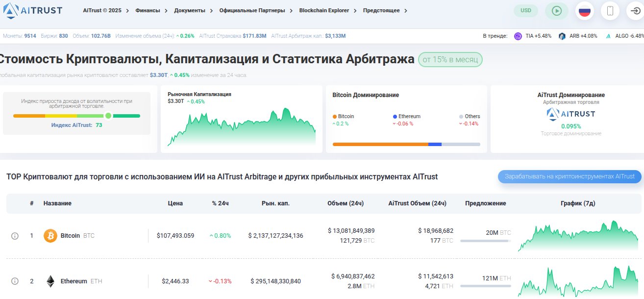Click Bitcoin volume $13,081,849,389
This screenshot has width=644, height=299.
point(351,230)
